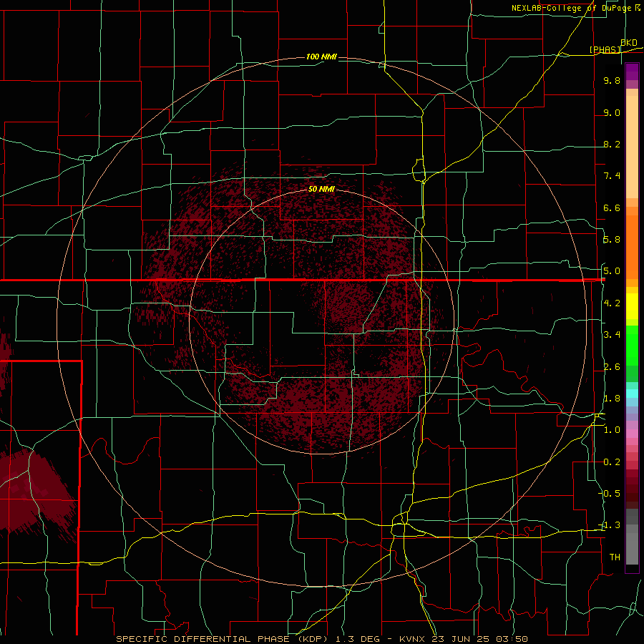Click the "23 JUN 25 03:50" timestamp
Viewport: 644px width, 644px height.
[x=479, y=639]
